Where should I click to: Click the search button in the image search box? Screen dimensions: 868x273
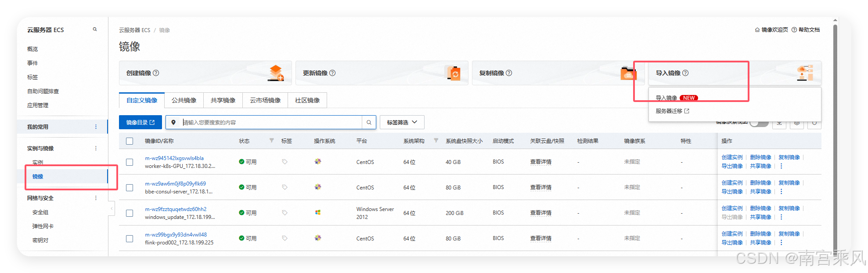pos(369,123)
